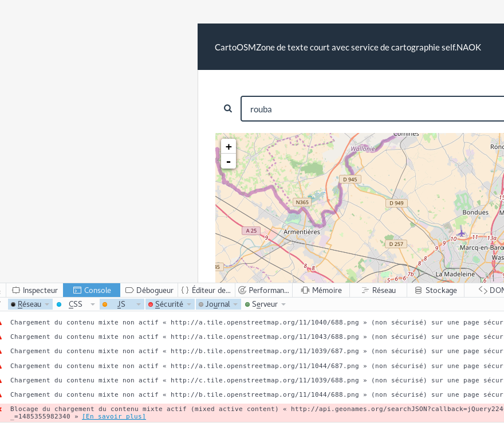Open the Débogueur panel
Viewport: 504px width, 434px height.
coord(149,290)
